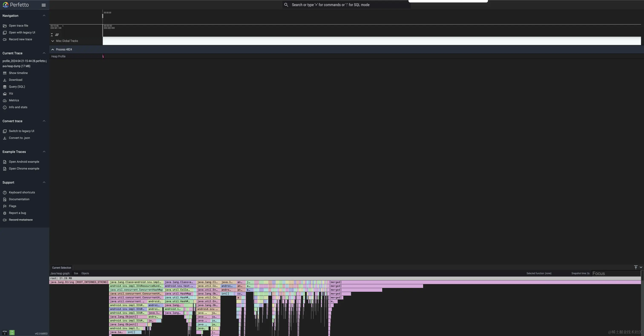This screenshot has height=336, width=644.
Task: Select the Current Selection tab
Action: (61, 268)
